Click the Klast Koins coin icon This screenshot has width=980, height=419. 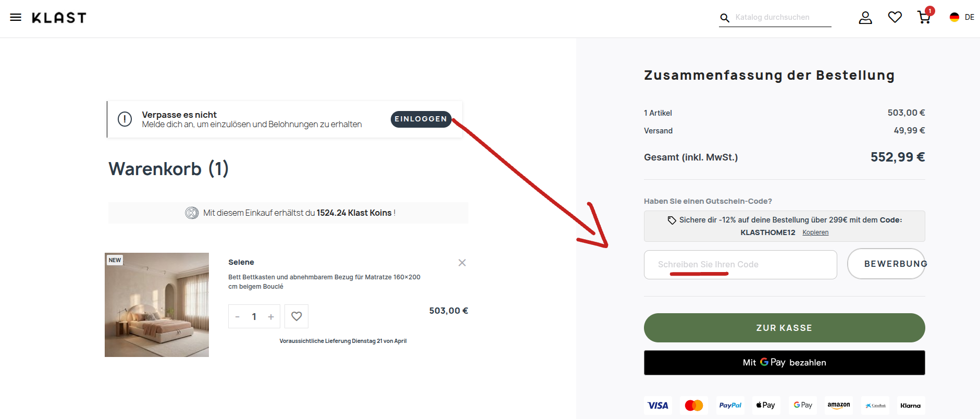tap(192, 213)
